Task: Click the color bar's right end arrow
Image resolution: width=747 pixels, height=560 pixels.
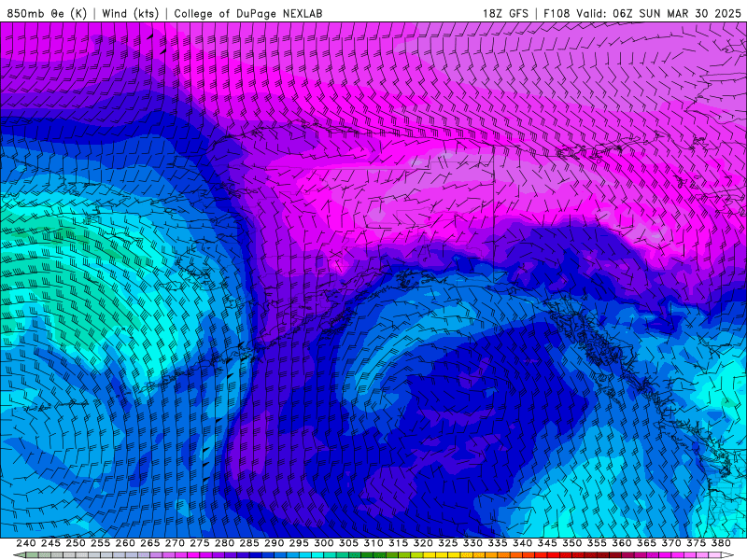Action: pyautogui.click(x=727, y=555)
